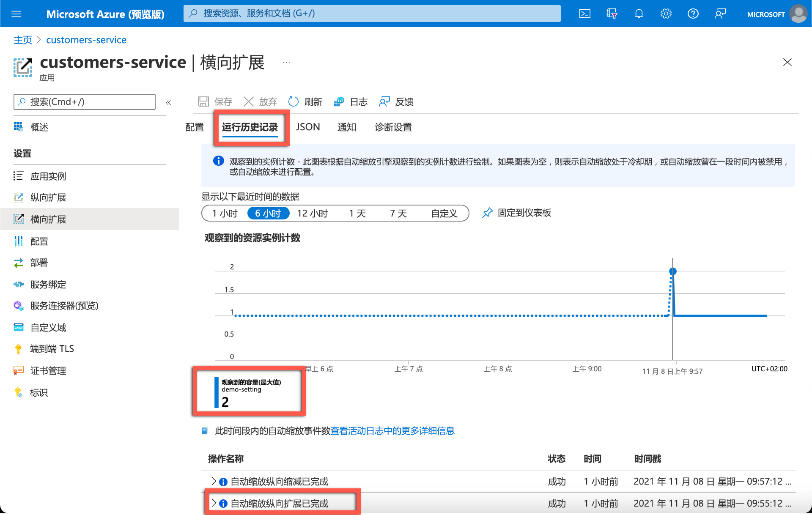Select the 12 小时 time range option

click(x=312, y=214)
